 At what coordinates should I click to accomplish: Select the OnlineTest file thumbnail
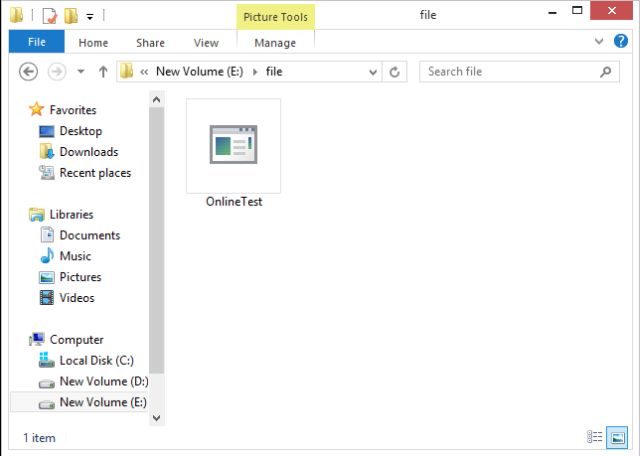coord(233,145)
